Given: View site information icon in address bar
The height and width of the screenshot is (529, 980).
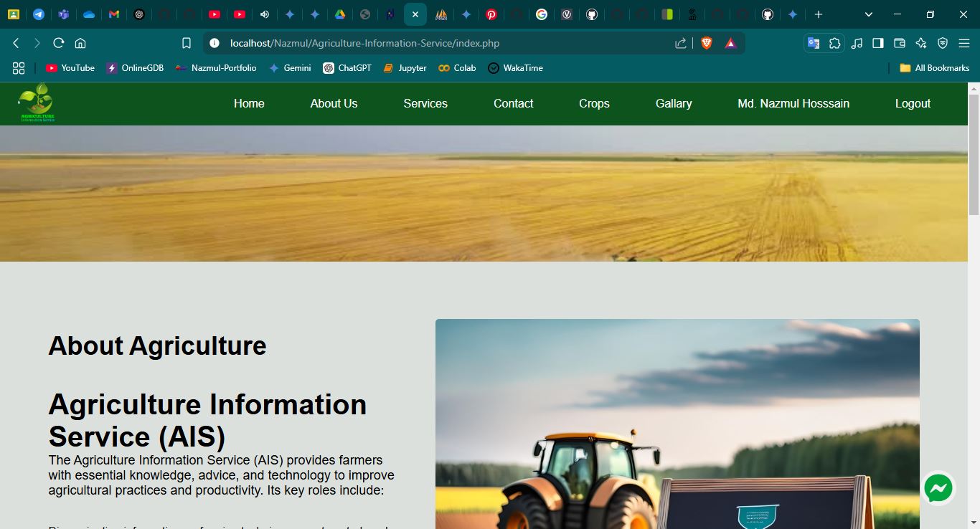Looking at the screenshot, I should coord(214,43).
